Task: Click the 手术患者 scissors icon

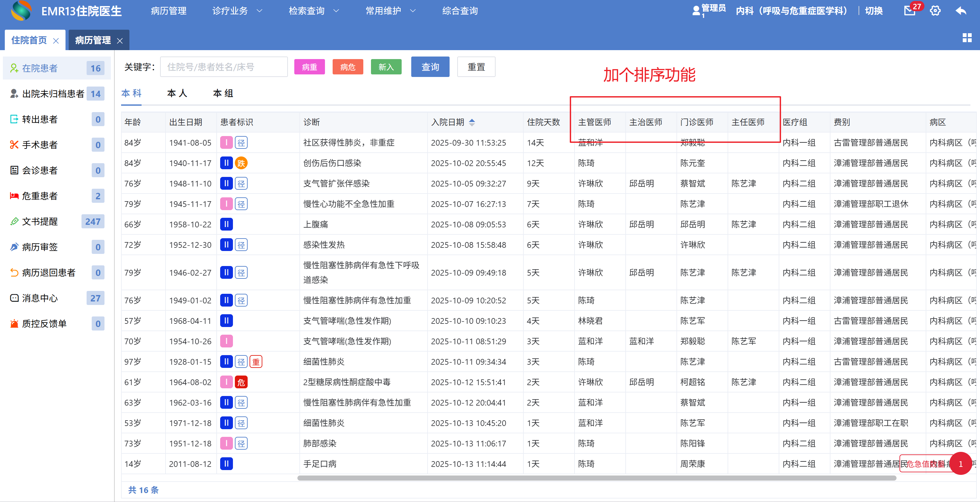Action: point(14,145)
